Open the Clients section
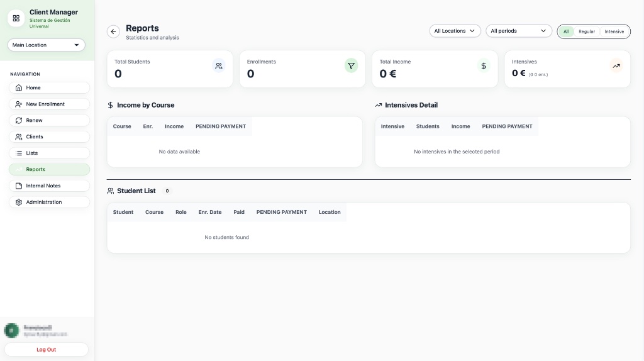The height and width of the screenshot is (361, 644). pos(49,136)
